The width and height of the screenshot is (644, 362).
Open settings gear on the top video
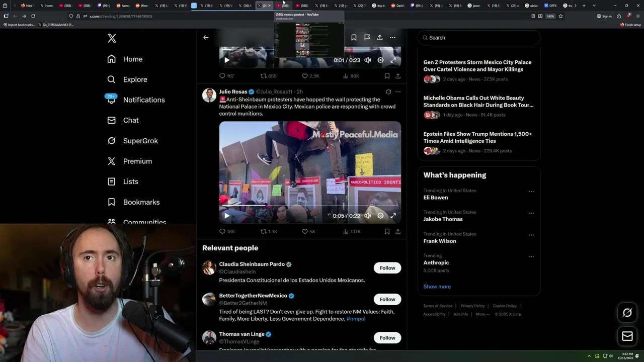point(380,60)
